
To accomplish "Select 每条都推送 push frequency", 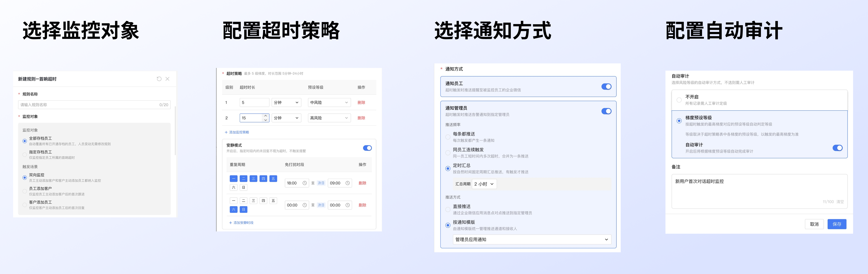I will pyautogui.click(x=448, y=137).
